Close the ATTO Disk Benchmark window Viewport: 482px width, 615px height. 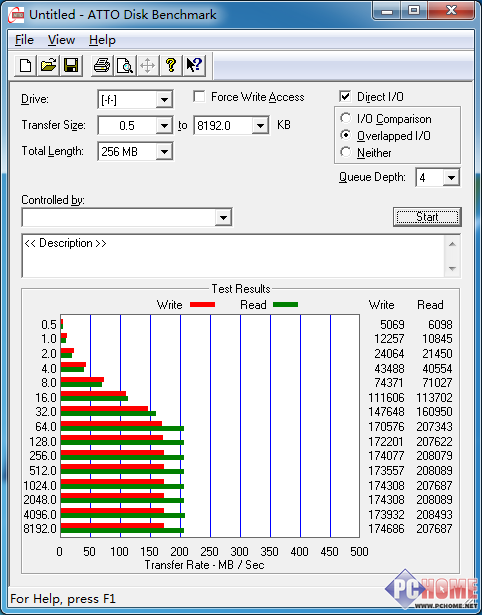point(451,11)
